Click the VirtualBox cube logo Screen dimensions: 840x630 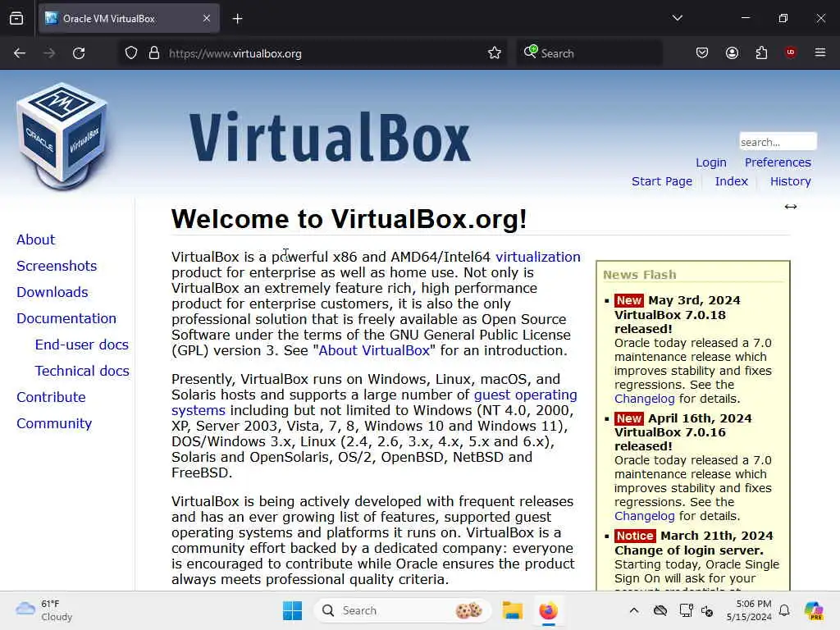(x=62, y=135)
